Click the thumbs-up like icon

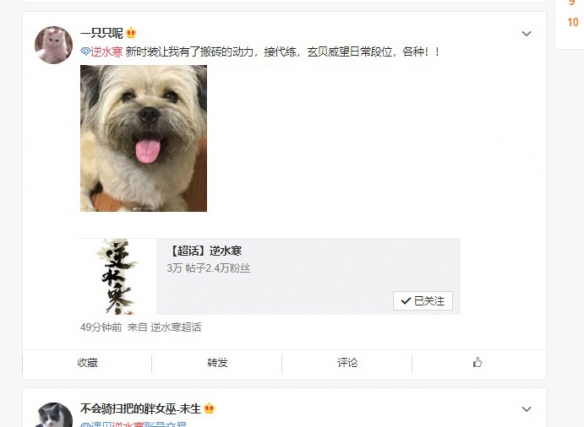pos(477,362)
